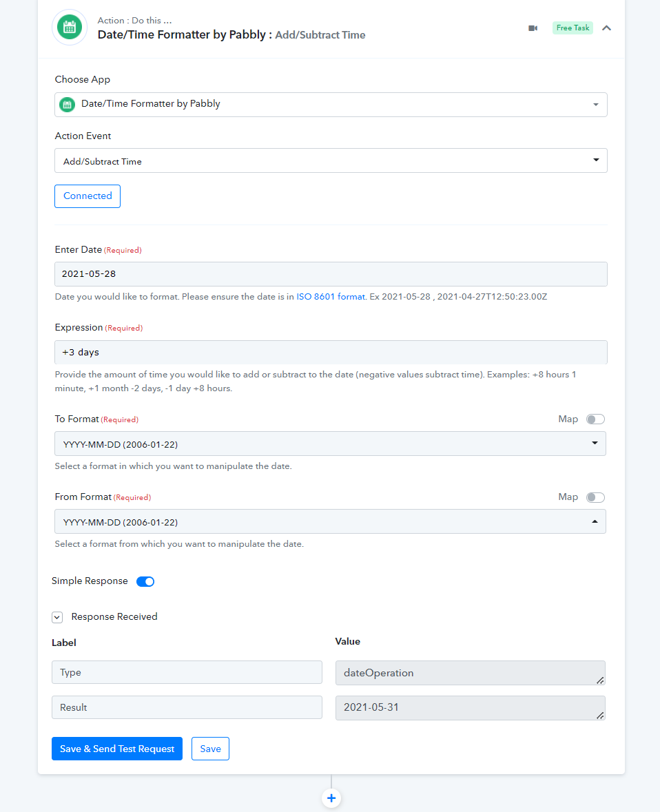Enable the Map toggle for From Format
This screenshot has width=660, height=812.
pos(595,497)
